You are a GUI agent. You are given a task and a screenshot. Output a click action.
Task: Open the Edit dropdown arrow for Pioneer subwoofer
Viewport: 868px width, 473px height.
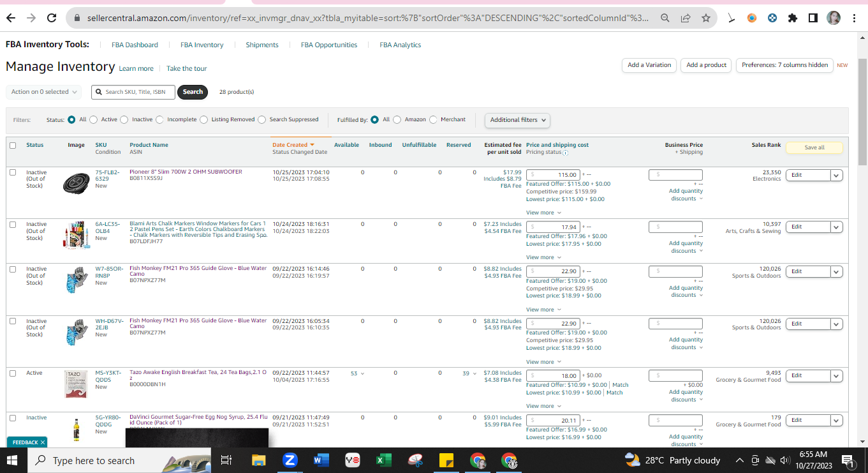pos(836,175)
